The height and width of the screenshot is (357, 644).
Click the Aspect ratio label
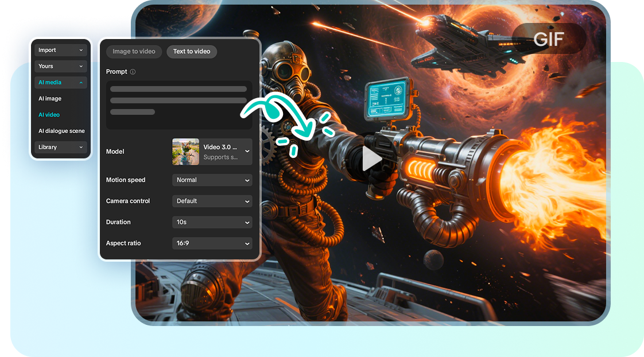[x=123, y=243]
